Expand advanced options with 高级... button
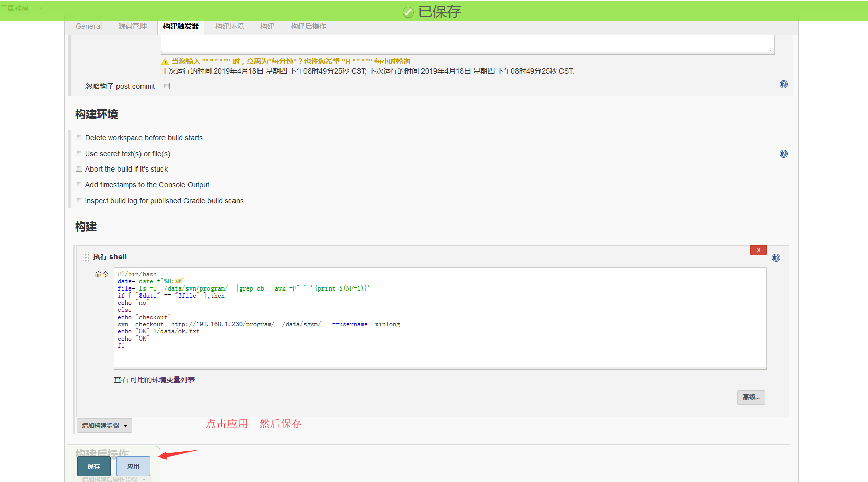868x482 pixels. 750,397
